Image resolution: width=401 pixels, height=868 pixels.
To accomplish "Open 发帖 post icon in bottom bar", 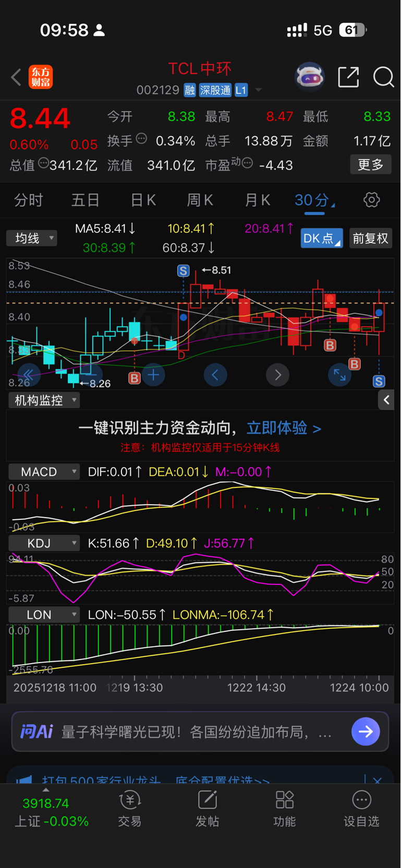I will [207, 809].
